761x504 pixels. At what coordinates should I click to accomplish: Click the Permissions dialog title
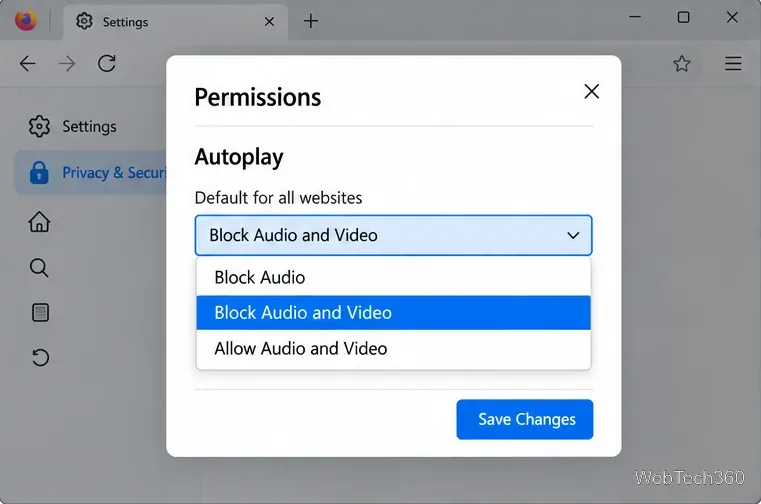coord(258,98)
